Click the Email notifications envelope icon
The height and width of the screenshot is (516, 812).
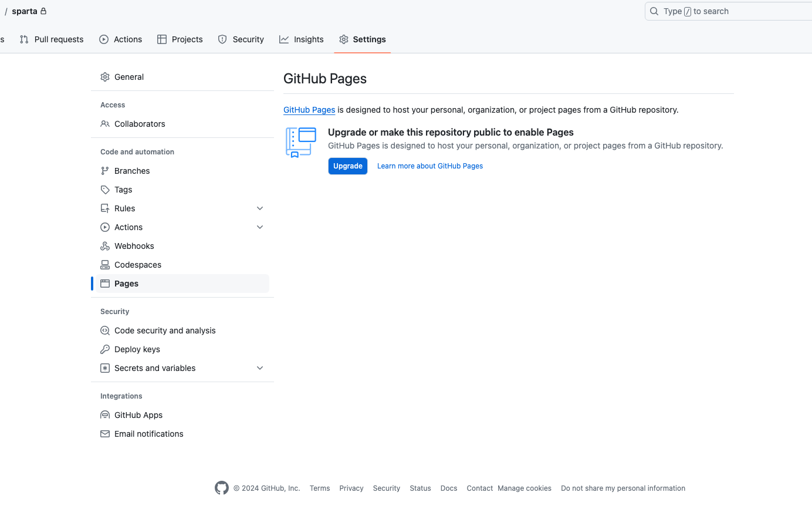pos(105,434)
